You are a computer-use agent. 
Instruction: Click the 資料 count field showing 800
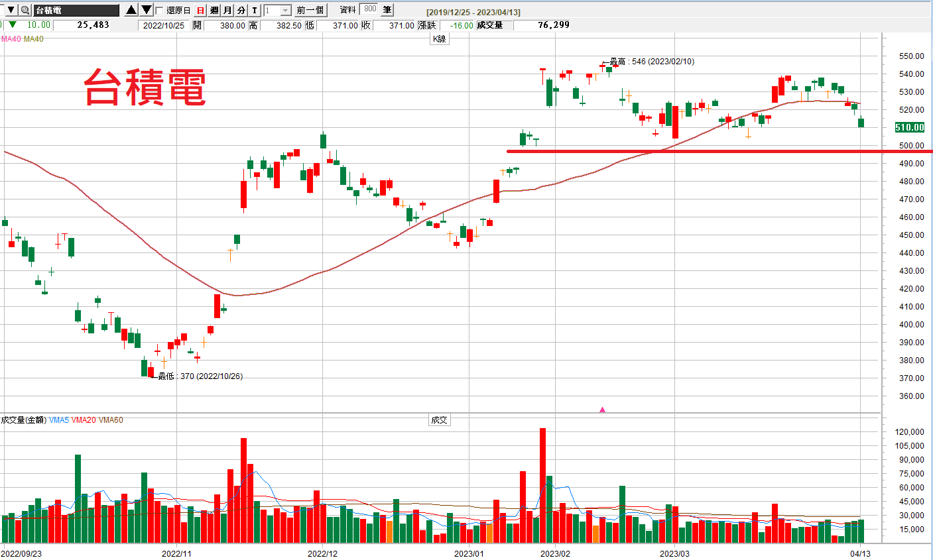click(369, 9)
